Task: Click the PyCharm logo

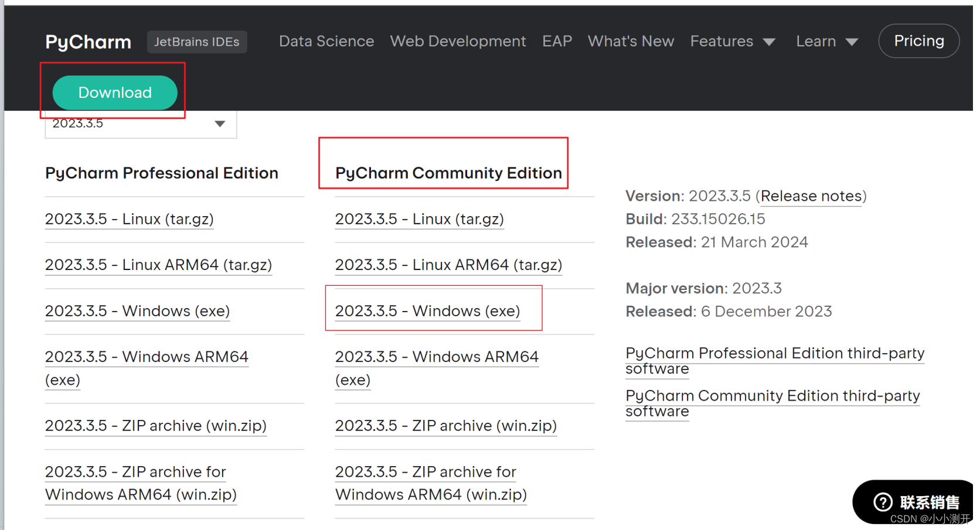Action: 87,41
